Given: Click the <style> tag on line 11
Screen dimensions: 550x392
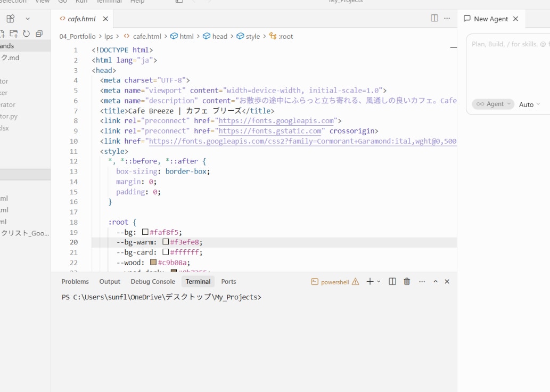Looking at the screenshot, I should tap(114, 152).
